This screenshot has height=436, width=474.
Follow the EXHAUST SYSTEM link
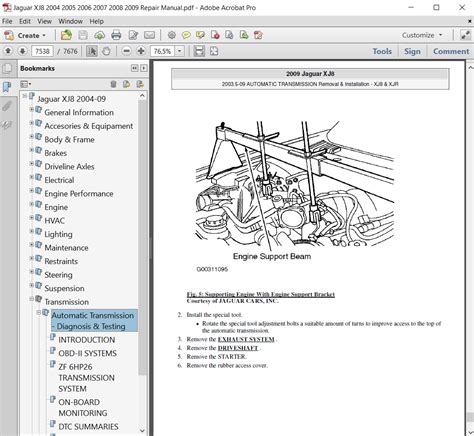click(x=246, y=339)
